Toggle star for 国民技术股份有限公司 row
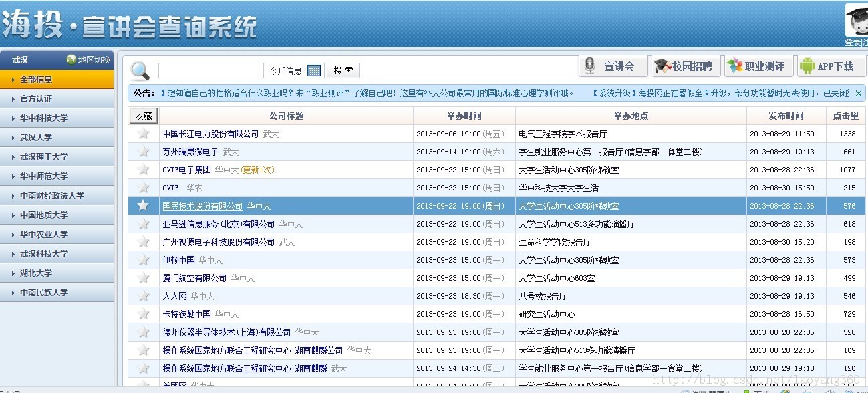Image resolution: width=868 pixels, height=393 pixels. pyautogui.click(x=143, y=205)
